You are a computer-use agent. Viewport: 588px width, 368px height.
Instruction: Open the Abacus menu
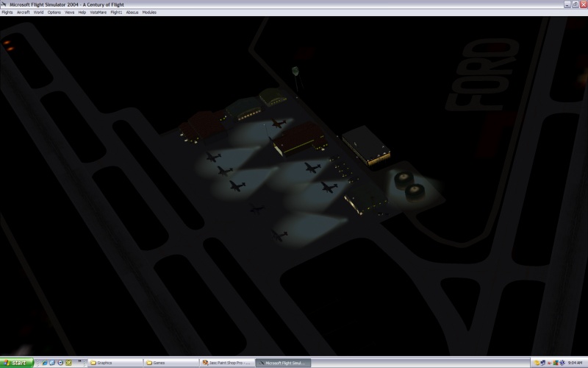tap(132, 13)
